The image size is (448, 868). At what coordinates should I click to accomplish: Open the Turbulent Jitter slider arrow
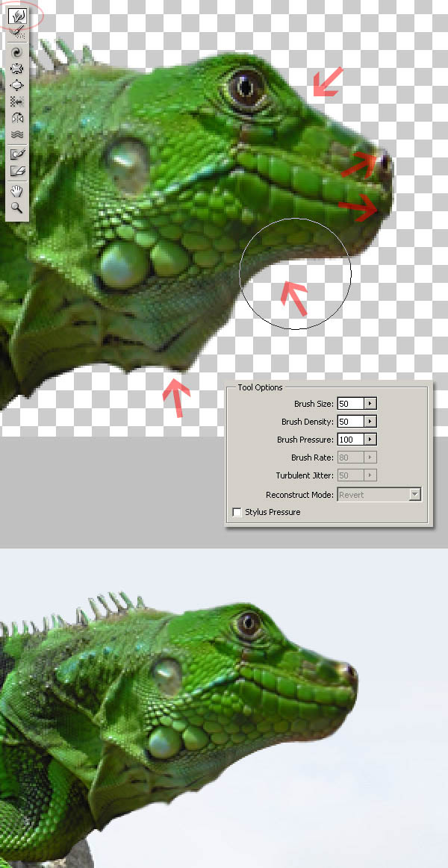[371, 475]
